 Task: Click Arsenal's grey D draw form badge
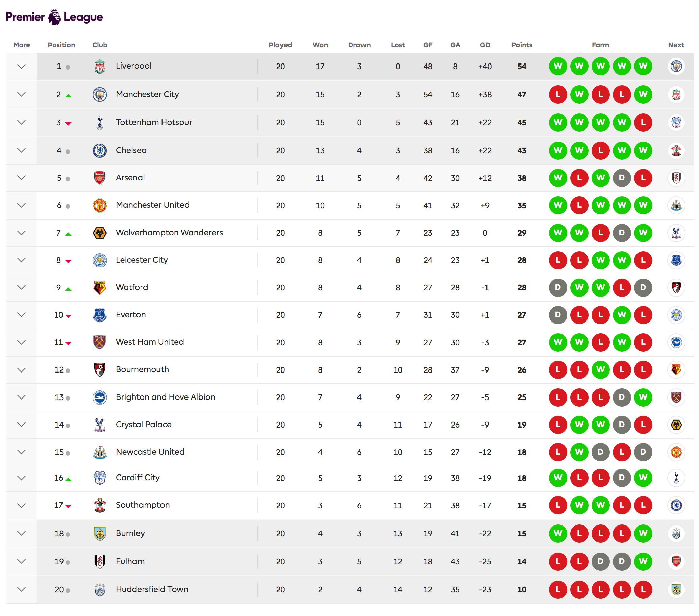(622, 178)
